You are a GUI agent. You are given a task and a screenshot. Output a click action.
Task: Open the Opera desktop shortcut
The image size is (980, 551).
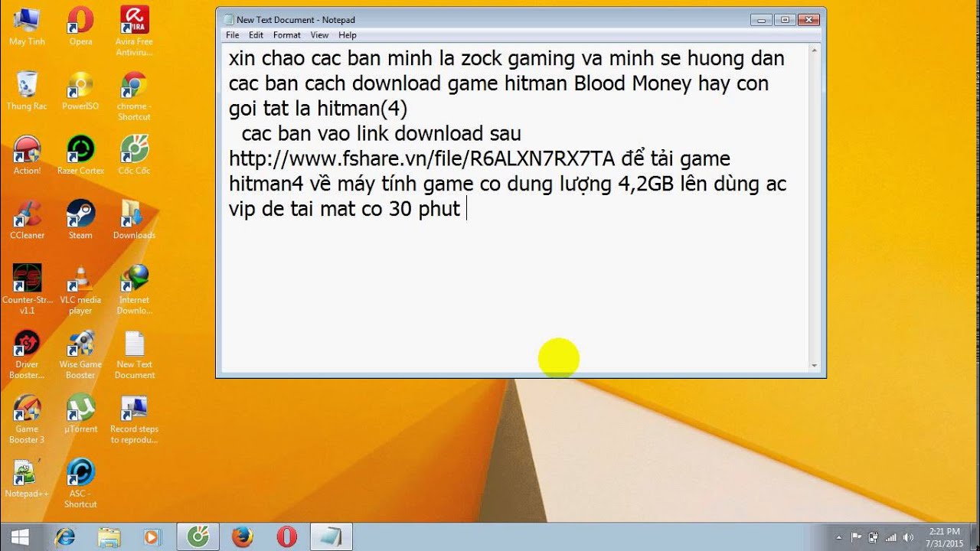pyautogui.click(x=80, y=26)
